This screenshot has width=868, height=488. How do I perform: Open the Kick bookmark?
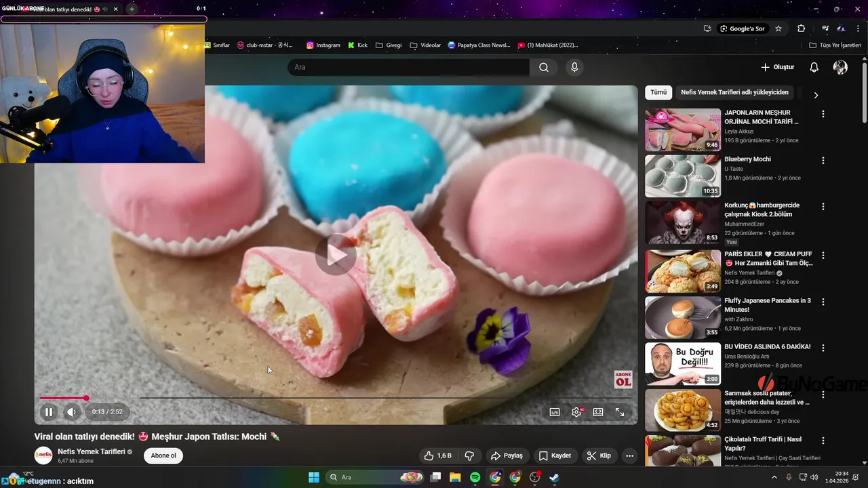coord(357,45)
